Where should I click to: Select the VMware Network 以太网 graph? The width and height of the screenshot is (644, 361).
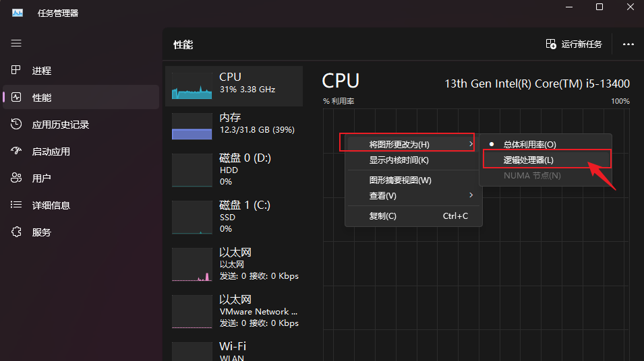(192, 312)
